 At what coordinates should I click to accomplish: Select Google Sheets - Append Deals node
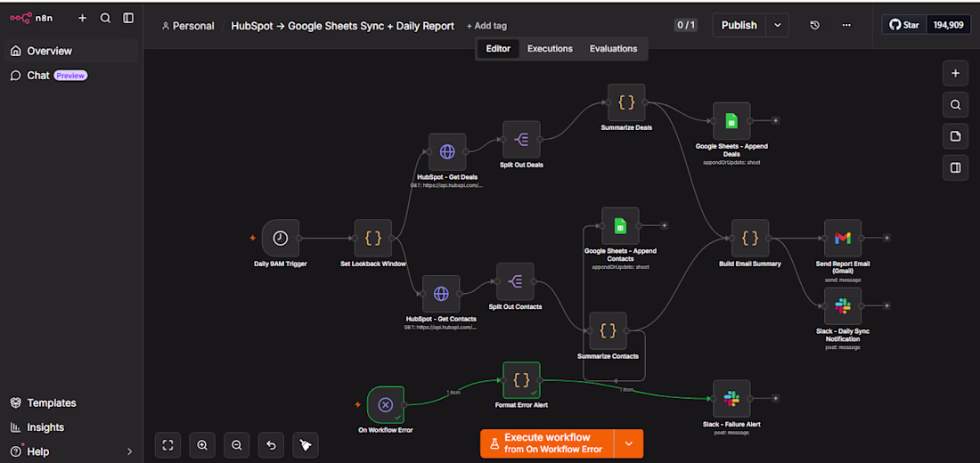[731, 121]
